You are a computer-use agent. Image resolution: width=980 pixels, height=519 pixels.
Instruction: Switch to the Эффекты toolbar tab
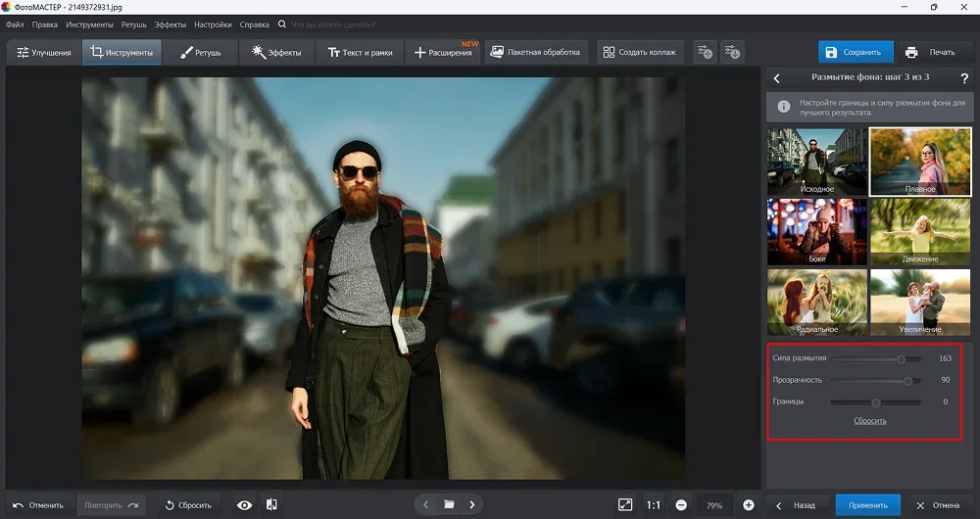[276, 53]
